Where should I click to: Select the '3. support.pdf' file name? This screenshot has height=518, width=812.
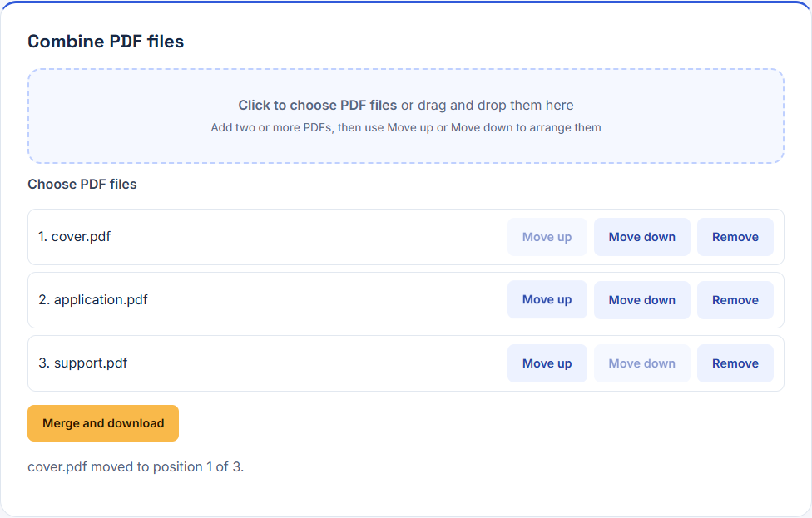tap(83, 363)
